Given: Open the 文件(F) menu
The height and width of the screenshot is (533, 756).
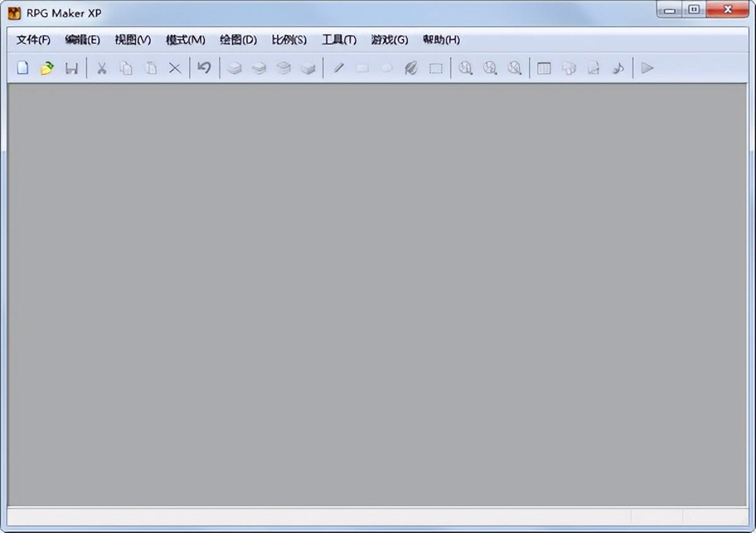Looking at the screenshot, I should (33, 40).
